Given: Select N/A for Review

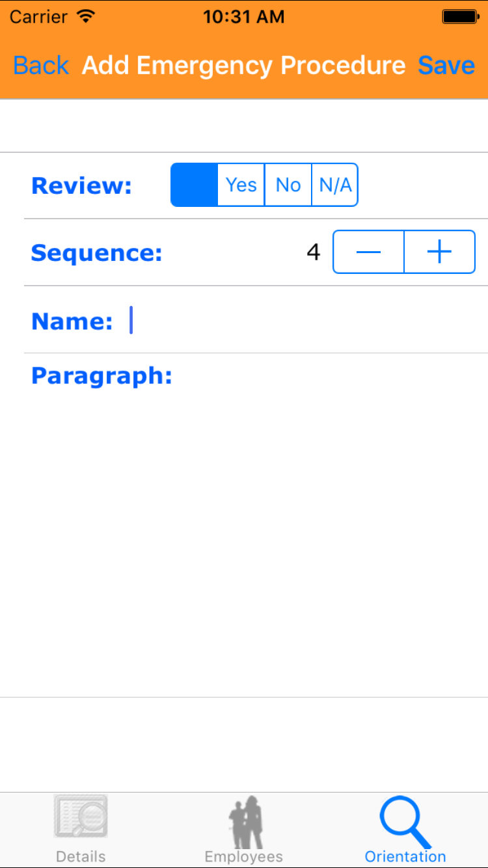Looking at the screenshot, I should (335, 185).
